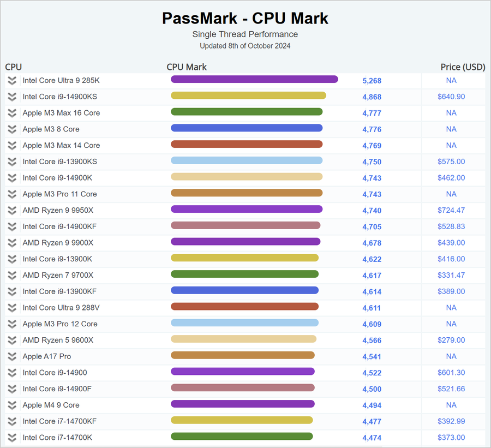Open the chevron beside Intel Core i9-13900K
This screenshot has height=448, width=491.
point(12,259)
